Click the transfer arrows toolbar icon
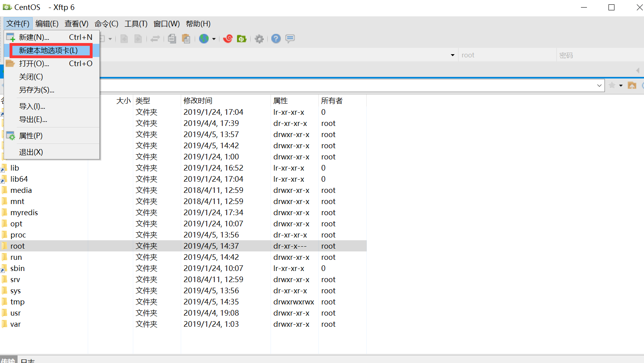Screen dimensions: 644x363 point(155,39)
